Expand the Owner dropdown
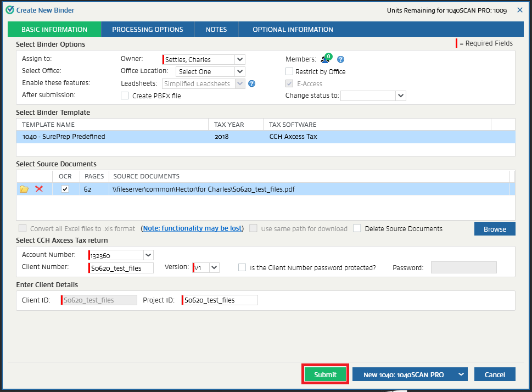This screenshot has height=392, width=532. pyautogui.click(x=239, y=59)
